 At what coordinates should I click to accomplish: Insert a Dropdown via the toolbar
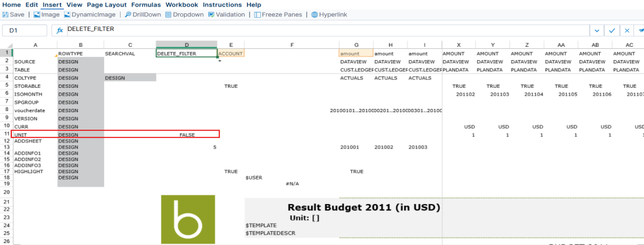click(x=185, y=15)
